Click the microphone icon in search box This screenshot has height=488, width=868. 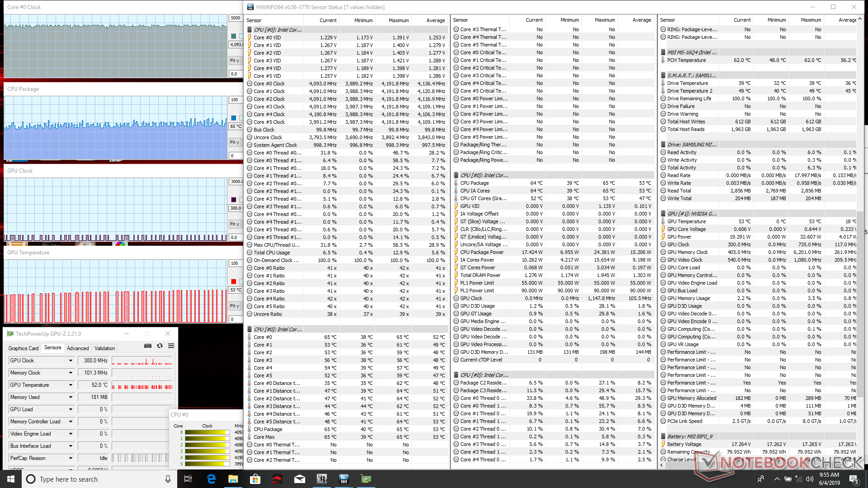(x=168, y=479)
